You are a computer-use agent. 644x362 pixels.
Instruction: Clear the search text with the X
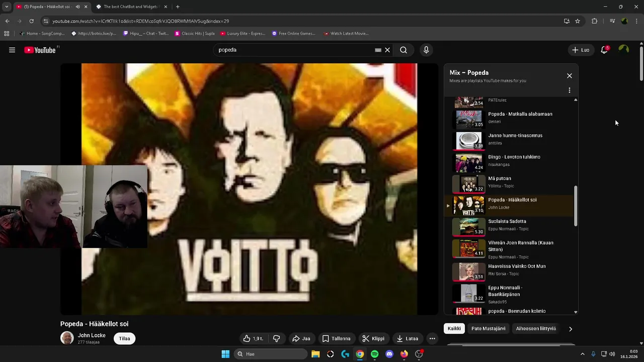pyautogui.click(x=387, y=50)
